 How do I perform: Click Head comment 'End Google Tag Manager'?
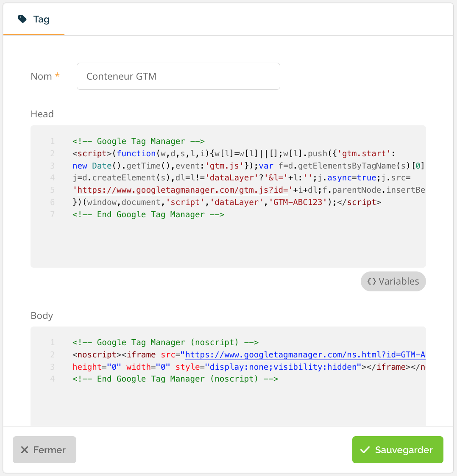[148, 214]
